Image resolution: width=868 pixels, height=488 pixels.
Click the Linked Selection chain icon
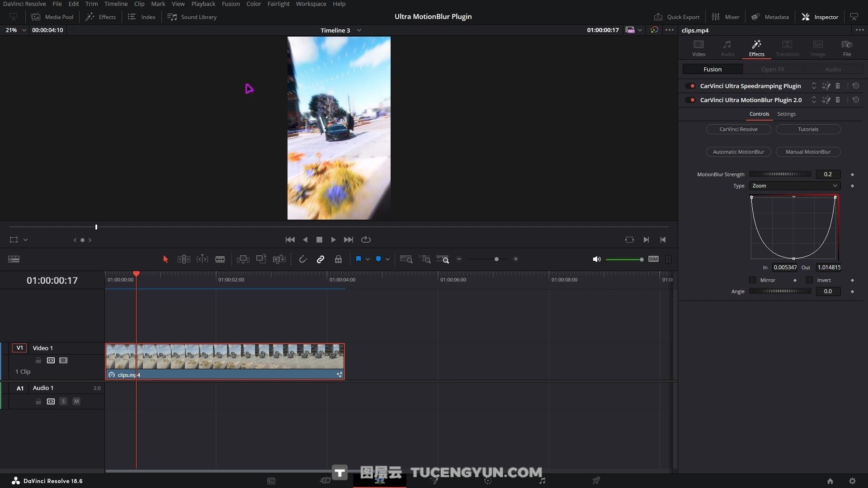321,259
